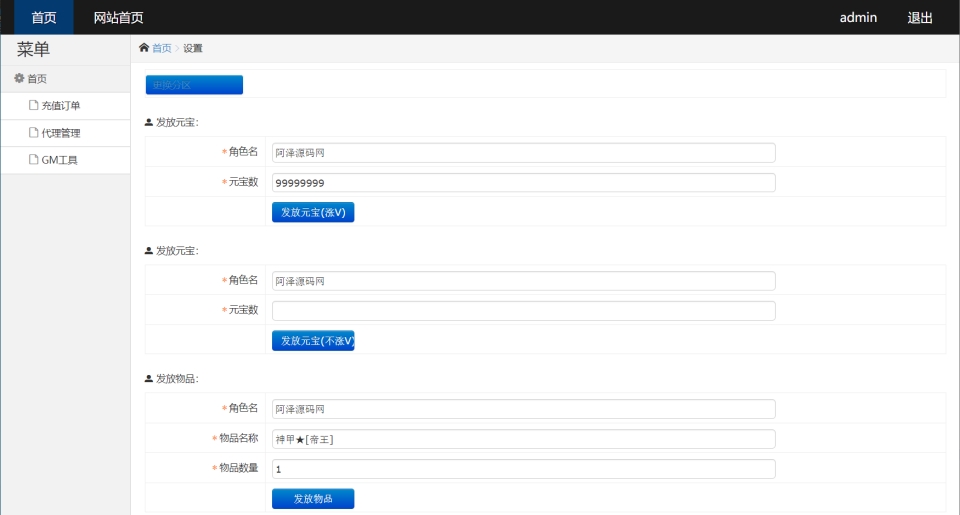
Task: Click the 物品数量 input field
Action: point(523,469)
